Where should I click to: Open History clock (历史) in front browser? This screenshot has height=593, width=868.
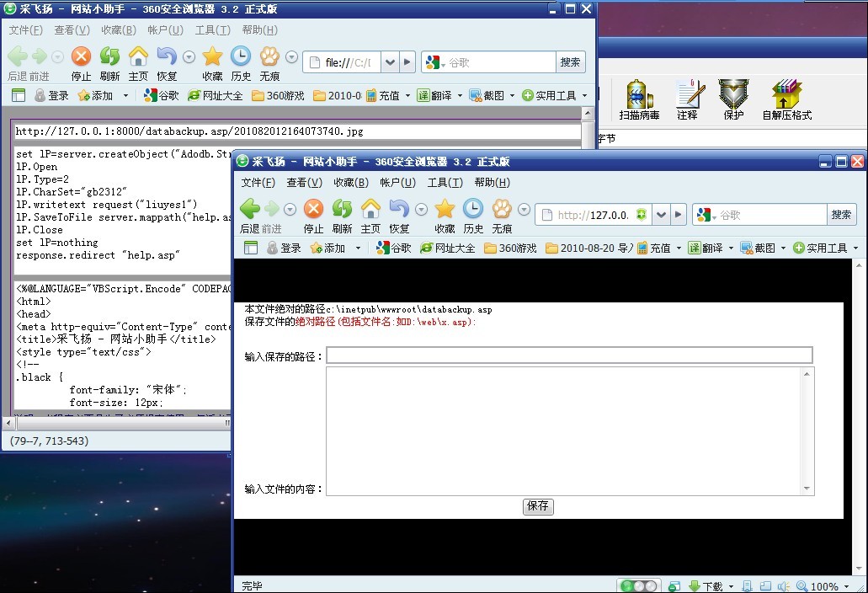coord(473,209)
